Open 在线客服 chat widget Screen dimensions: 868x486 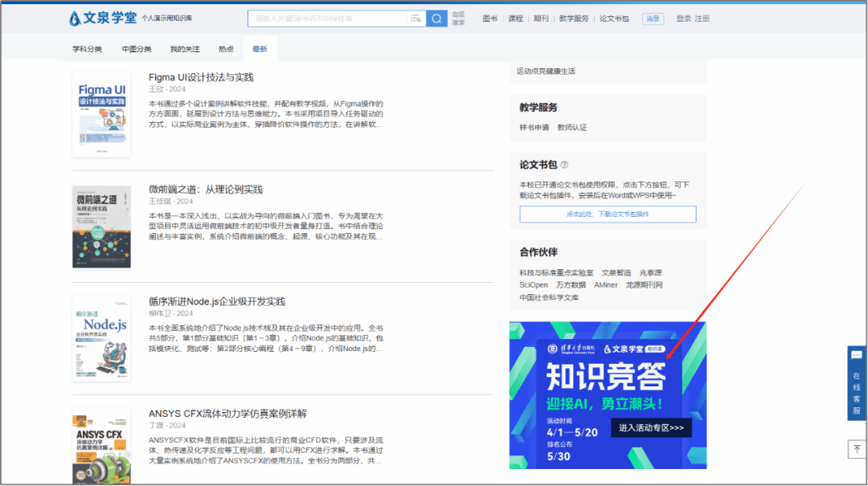pyautogui.click(x=856, y=383)
